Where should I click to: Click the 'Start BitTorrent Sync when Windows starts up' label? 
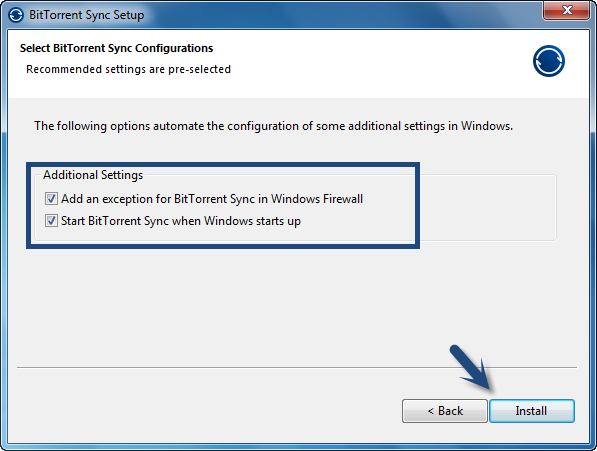click(181, 221)
